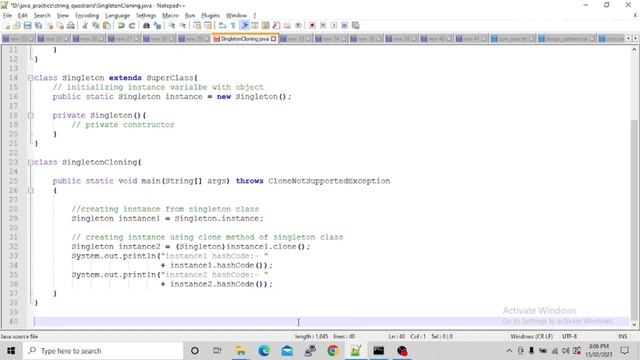Toggle file monitoring eye icon
The width and height of the screenshot is (640, 360).
click(x=298, y=25)
